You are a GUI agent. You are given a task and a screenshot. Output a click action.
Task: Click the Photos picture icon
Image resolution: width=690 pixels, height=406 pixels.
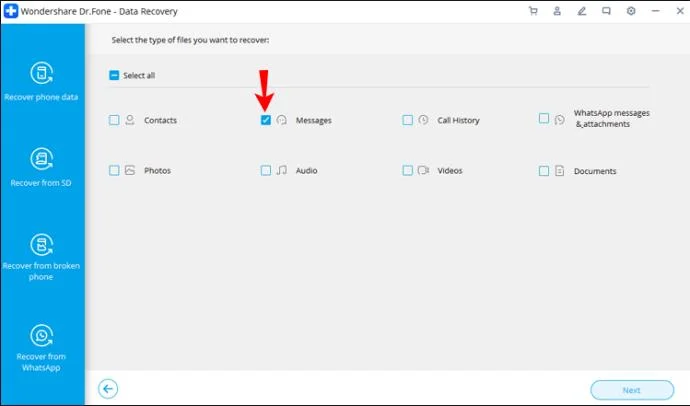coord(130,170)
